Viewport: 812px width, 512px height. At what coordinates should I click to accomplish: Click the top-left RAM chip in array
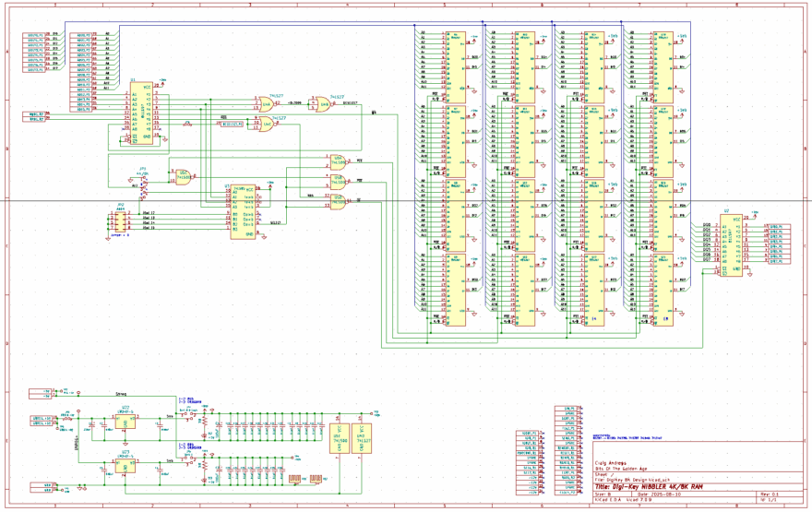point(455,65)
